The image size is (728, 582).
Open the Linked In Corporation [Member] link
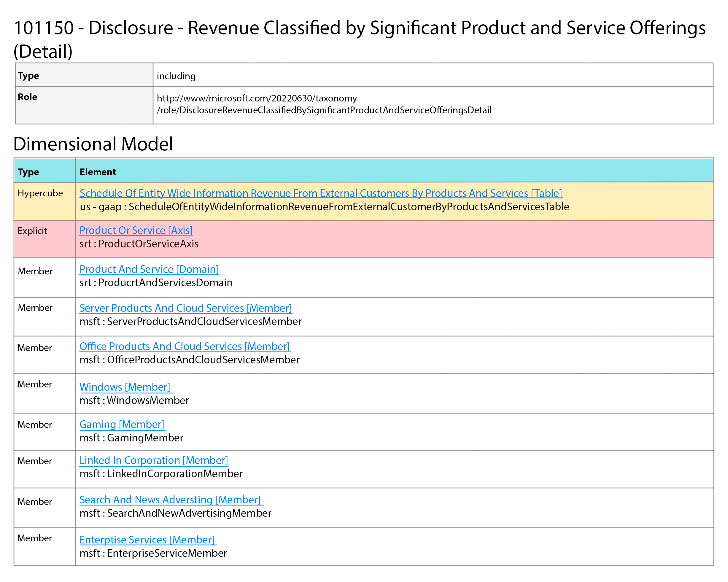point(154,460)
